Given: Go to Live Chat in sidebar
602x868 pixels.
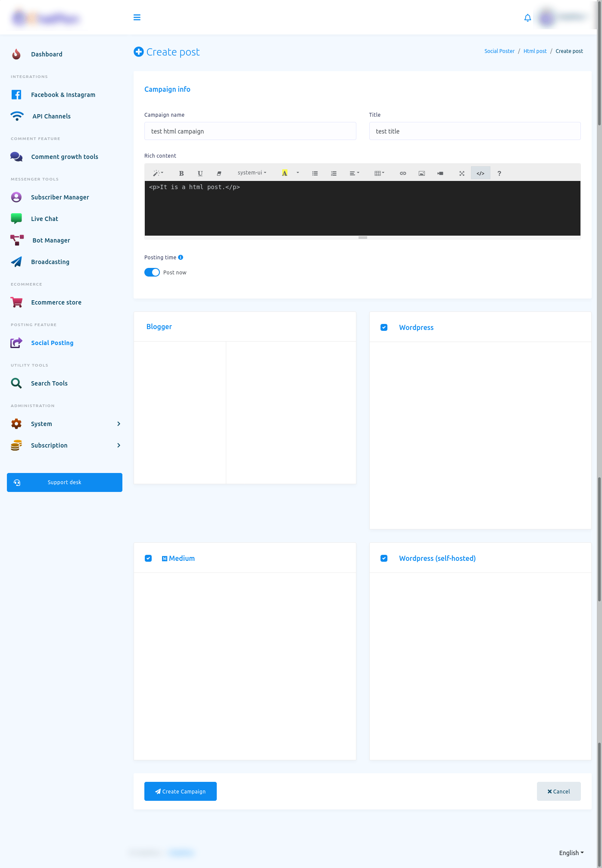Looking at the screenshot, I should (44, 219).
